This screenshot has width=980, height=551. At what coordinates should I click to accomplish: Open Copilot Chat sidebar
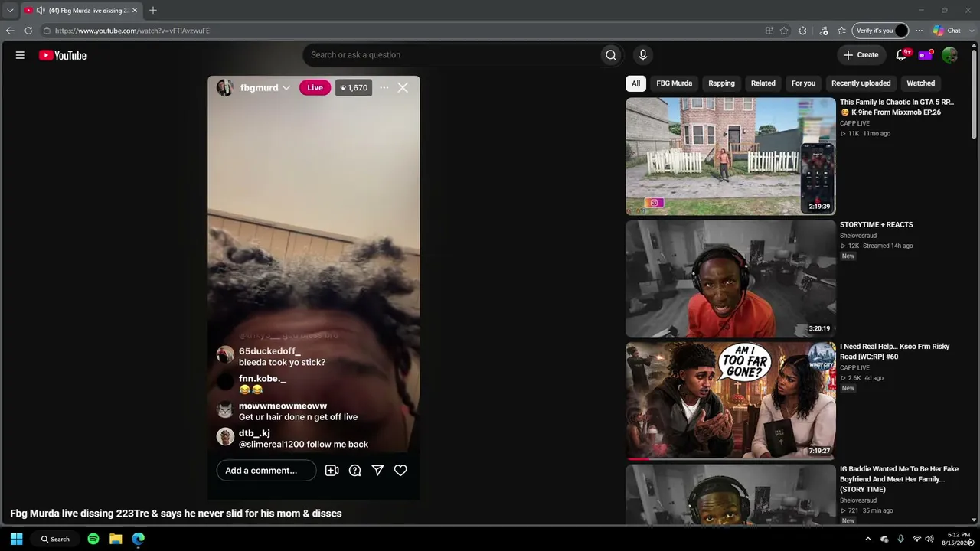pos(947,31)
